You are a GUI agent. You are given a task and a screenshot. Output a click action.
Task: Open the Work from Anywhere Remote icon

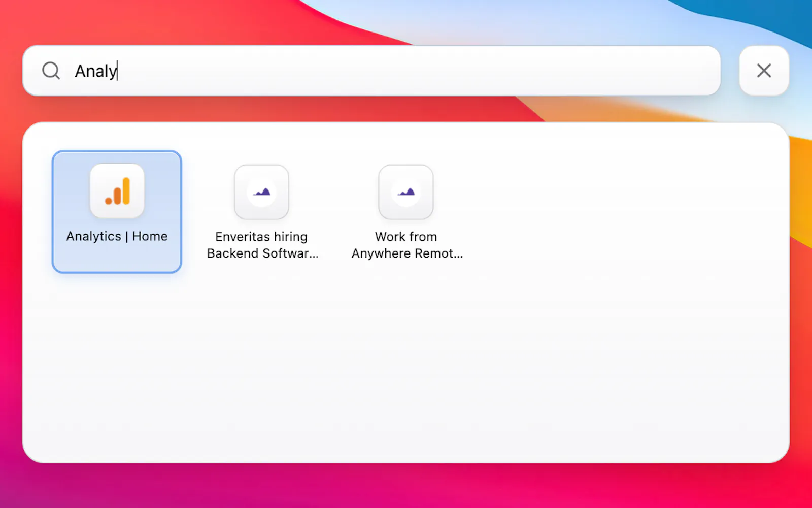tap(406, 192)
